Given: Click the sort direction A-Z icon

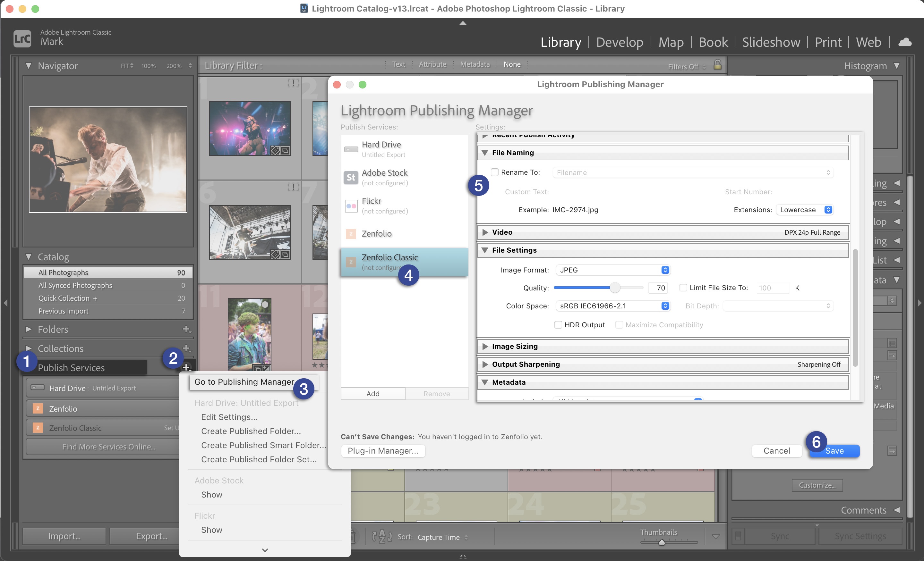Looking at the screenshot, I should (382, 537).
